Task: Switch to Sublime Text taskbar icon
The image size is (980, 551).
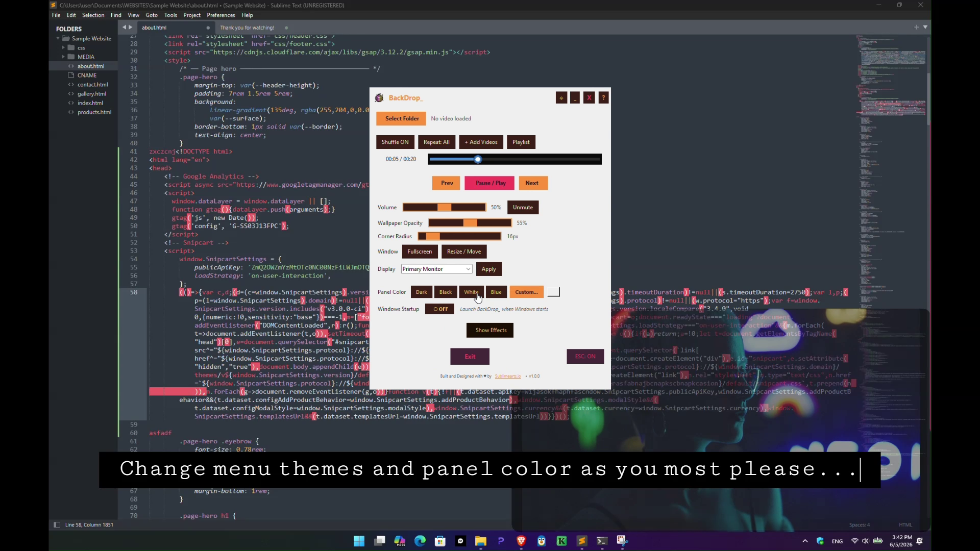Action: (582, 541)
